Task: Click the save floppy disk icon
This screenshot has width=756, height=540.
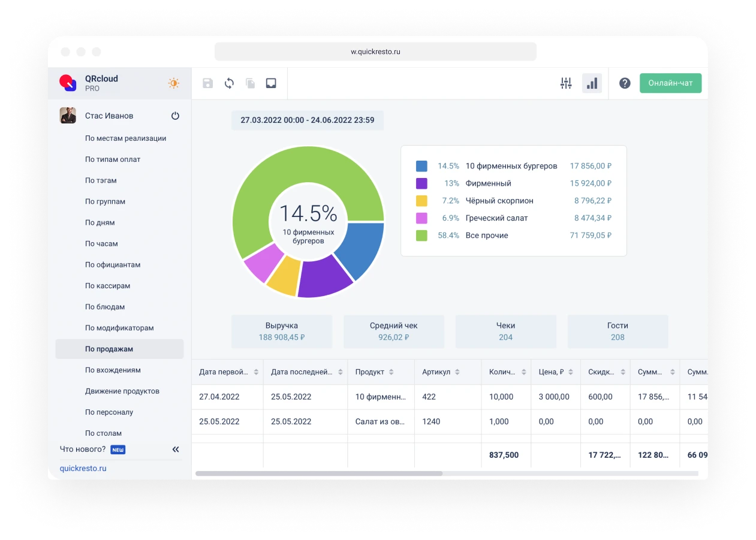Action: click(207, 83)
